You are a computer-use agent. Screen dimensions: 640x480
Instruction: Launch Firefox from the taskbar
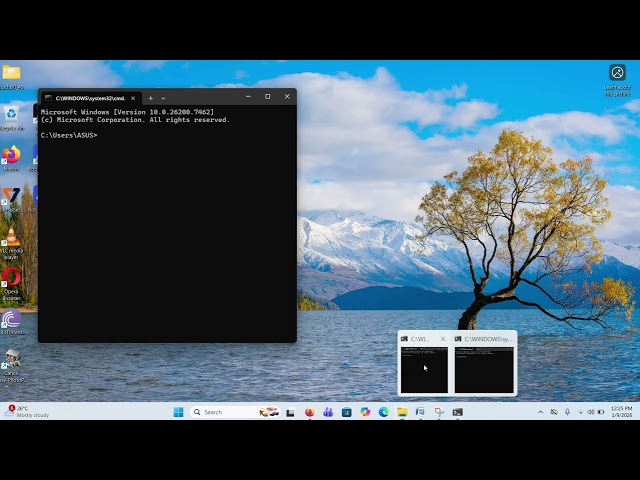[x=309, y=412]
